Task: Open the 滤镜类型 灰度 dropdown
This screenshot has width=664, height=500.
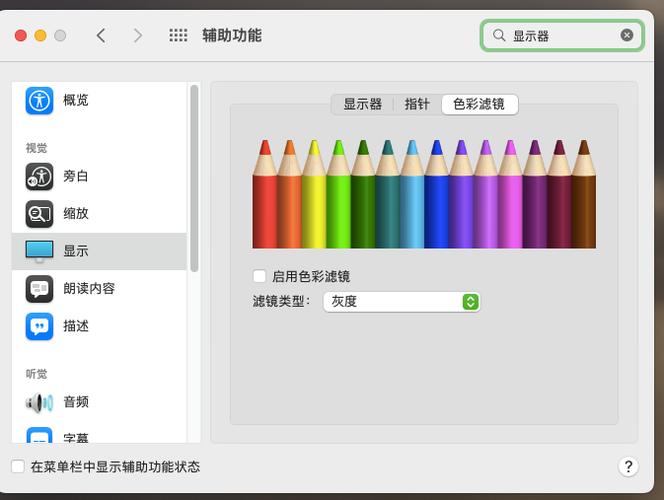Action: [401, 302]
